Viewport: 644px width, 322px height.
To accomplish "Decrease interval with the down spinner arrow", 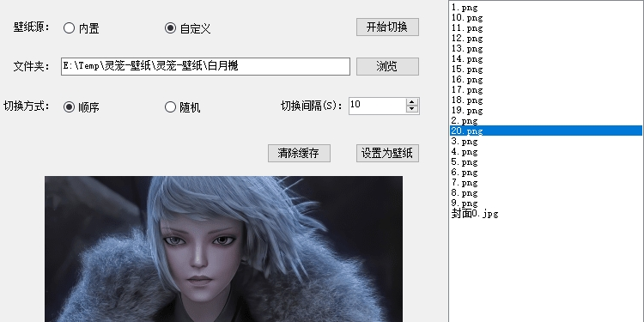I will [x=412, y=109].
